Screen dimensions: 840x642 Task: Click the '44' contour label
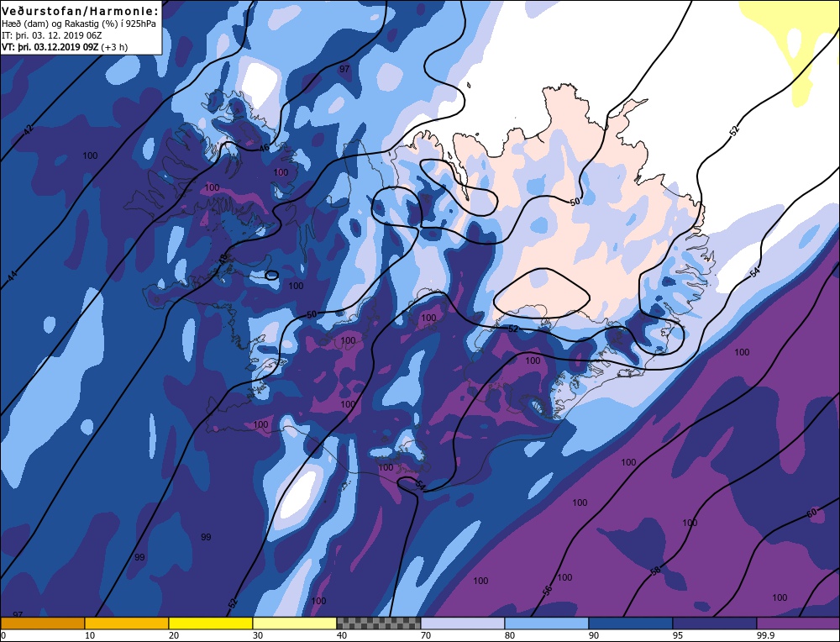tap(13, 276)
